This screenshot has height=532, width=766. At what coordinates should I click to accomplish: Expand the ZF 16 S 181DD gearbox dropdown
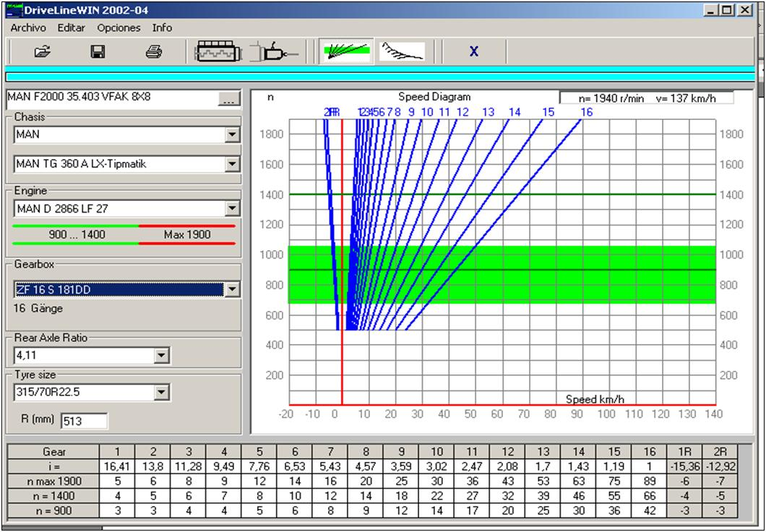tap(233, 289)
